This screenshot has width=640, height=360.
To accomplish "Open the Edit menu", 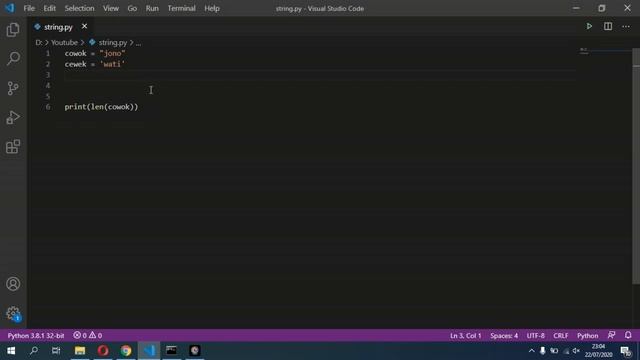I will 49,8.
